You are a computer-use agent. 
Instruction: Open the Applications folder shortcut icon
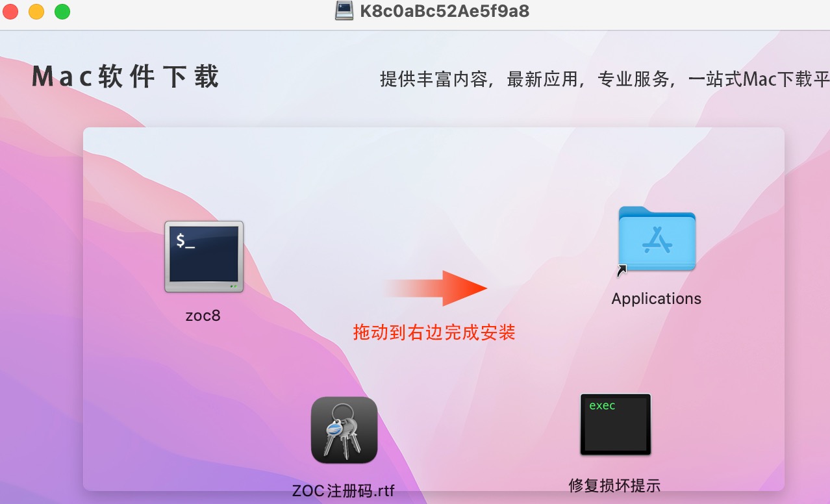[657, 239]
